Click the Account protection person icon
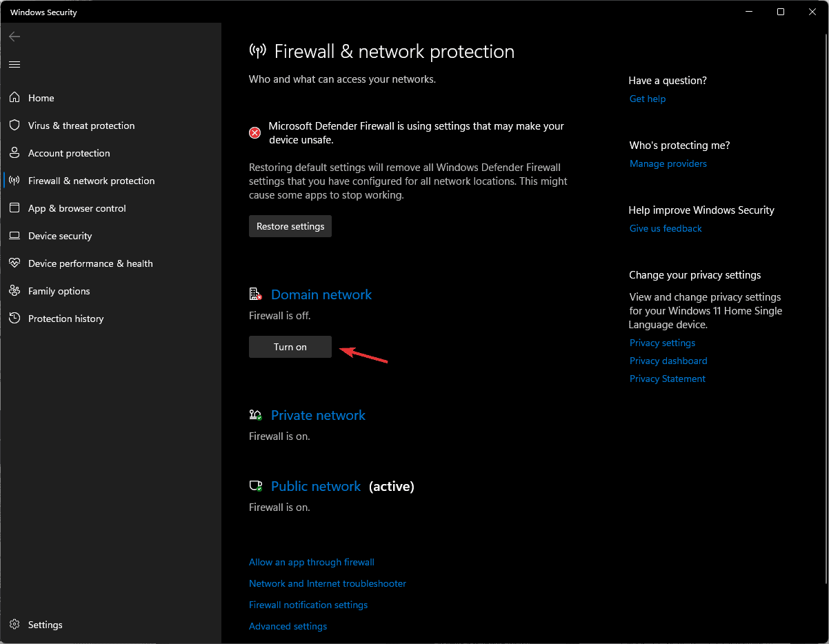 tap(14, 153)
